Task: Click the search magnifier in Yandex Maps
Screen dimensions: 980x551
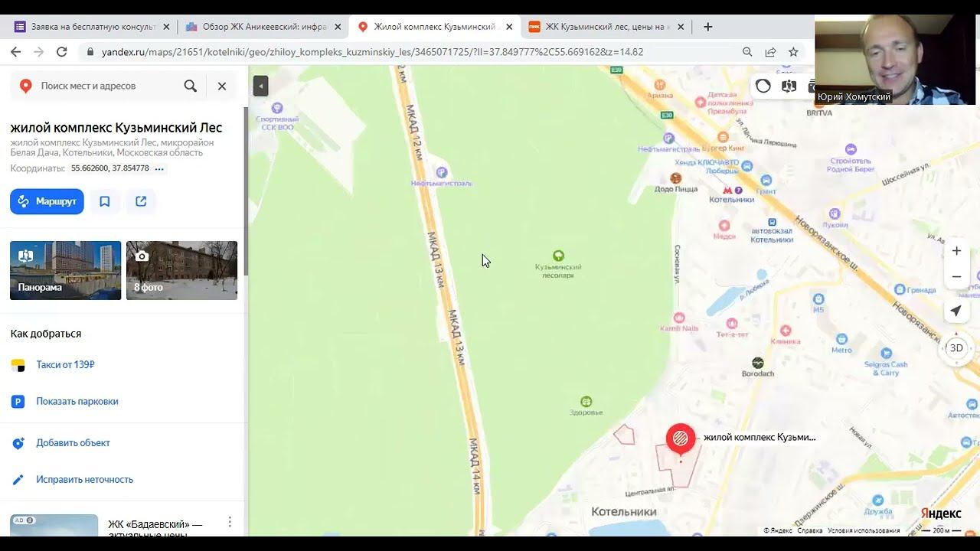Action: 191,86
